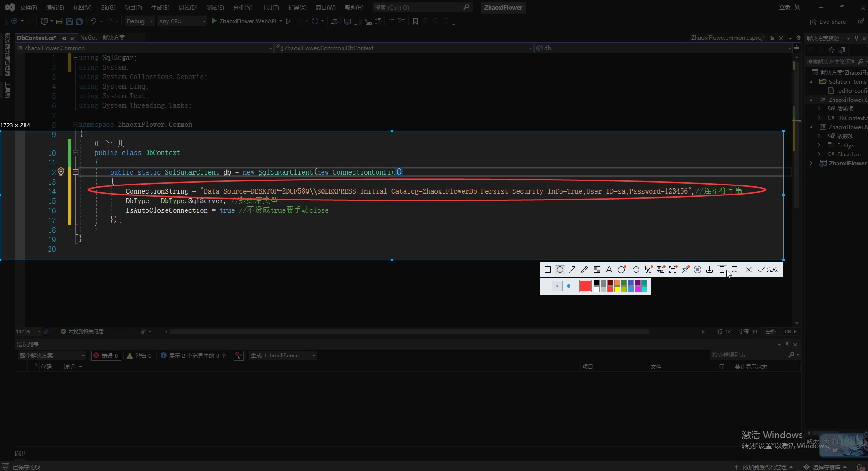
Task: Pick the magenta color swatch
Action: point(637,289)
